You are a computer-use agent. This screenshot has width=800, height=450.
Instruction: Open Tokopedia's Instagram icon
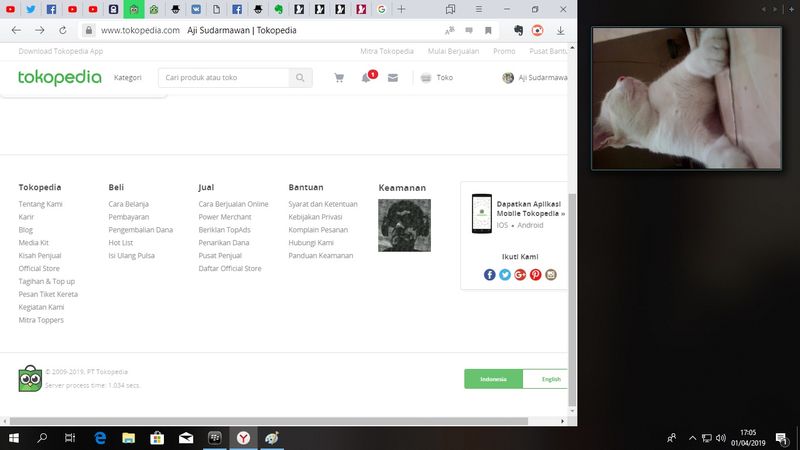[551, 274]
